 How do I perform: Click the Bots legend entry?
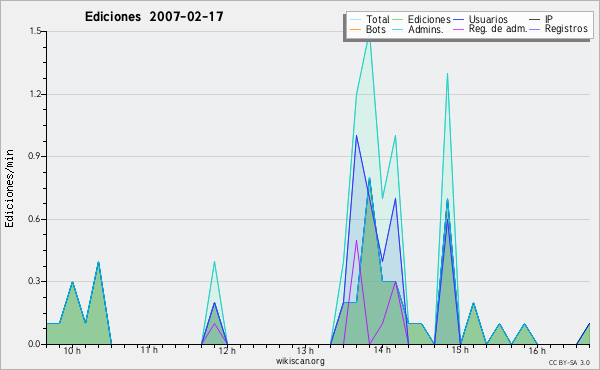368,29
